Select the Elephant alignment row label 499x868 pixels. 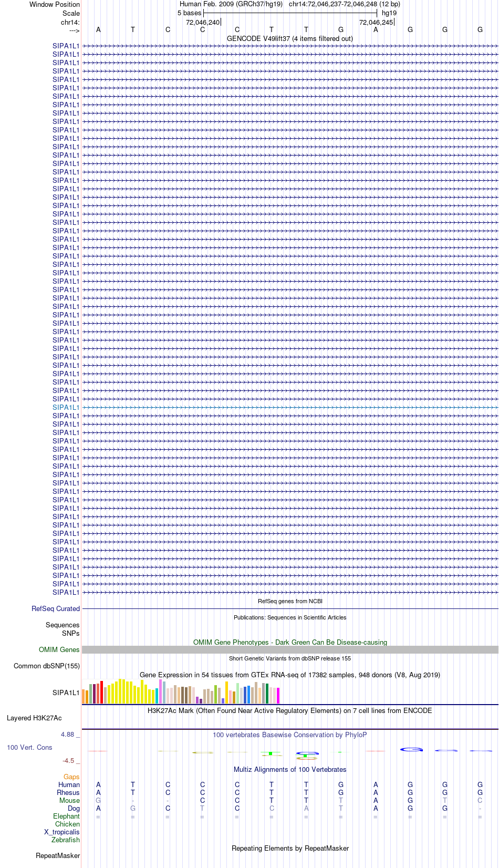(66, 816)
